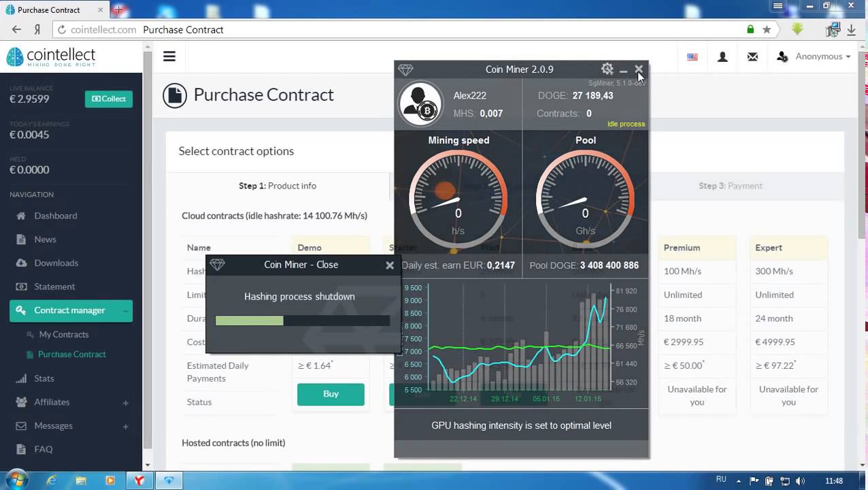Toggle the hamburger sidebar menu
The width and height of the screenshot is (868, 490).
pos(169,56)
